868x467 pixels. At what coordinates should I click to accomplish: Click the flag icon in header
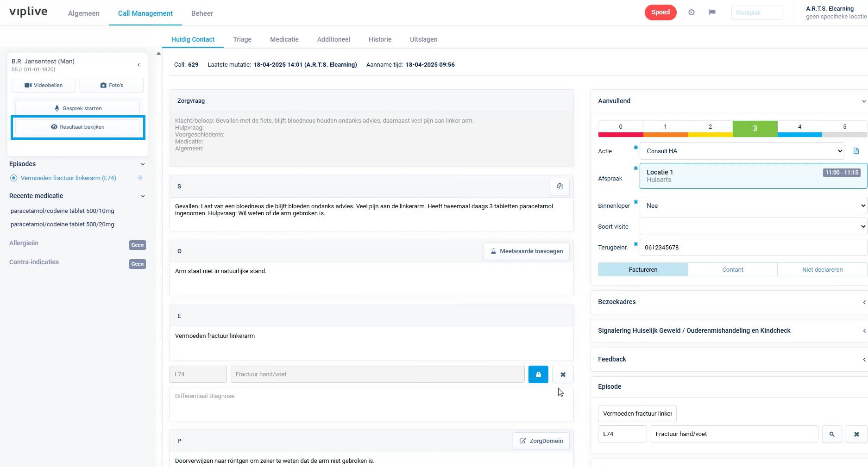pos(712,12)
